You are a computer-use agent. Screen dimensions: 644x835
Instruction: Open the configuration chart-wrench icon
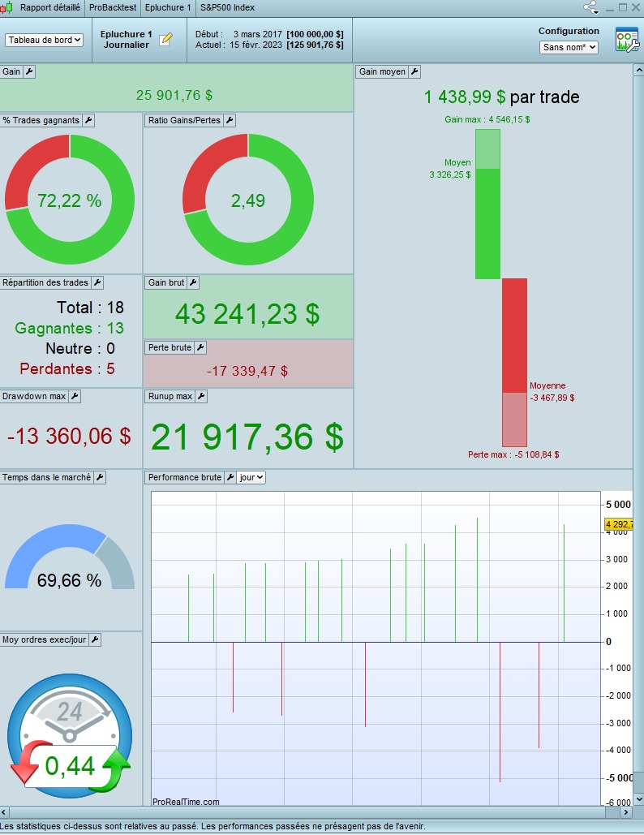[626, 40]
